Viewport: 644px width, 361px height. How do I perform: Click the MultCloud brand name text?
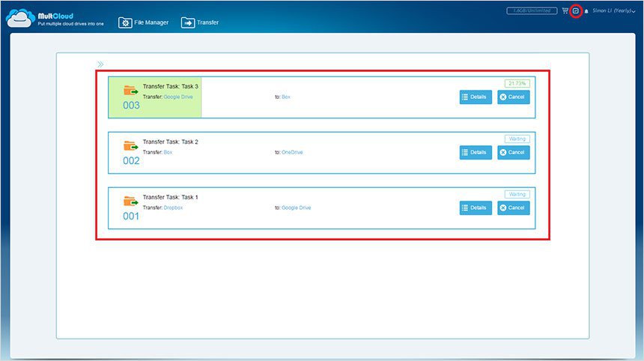[55, 16]
